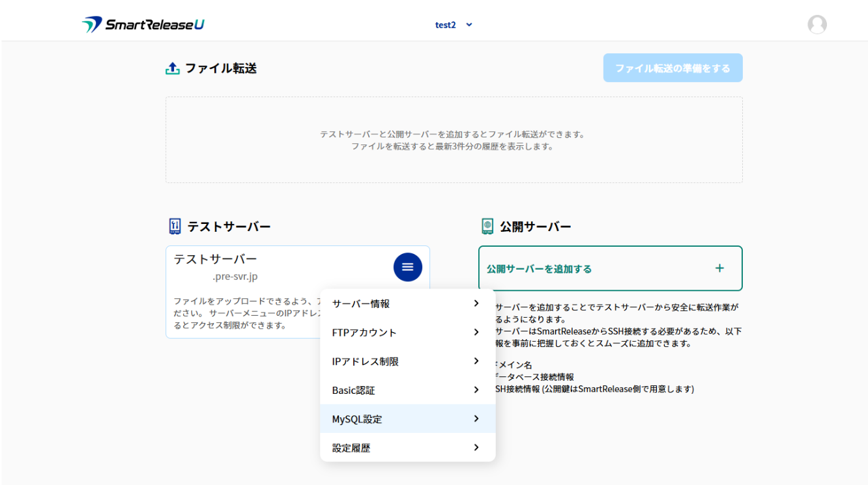Click the test server heading icon

click(174, 227)
